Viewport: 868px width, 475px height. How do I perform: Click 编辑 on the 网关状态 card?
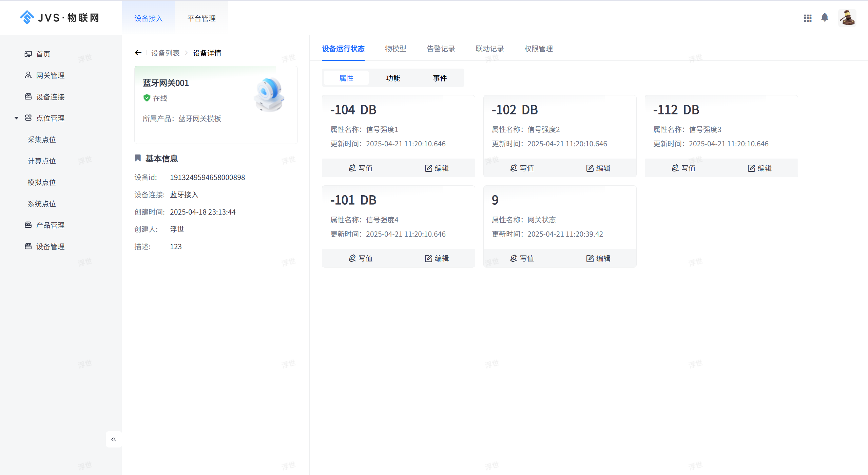point(598,258)
